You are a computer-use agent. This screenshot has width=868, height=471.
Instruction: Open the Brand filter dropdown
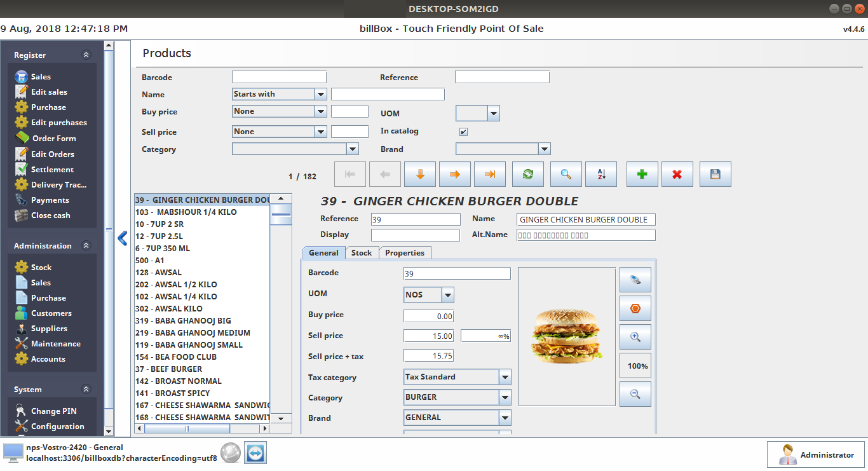point(543,149)
